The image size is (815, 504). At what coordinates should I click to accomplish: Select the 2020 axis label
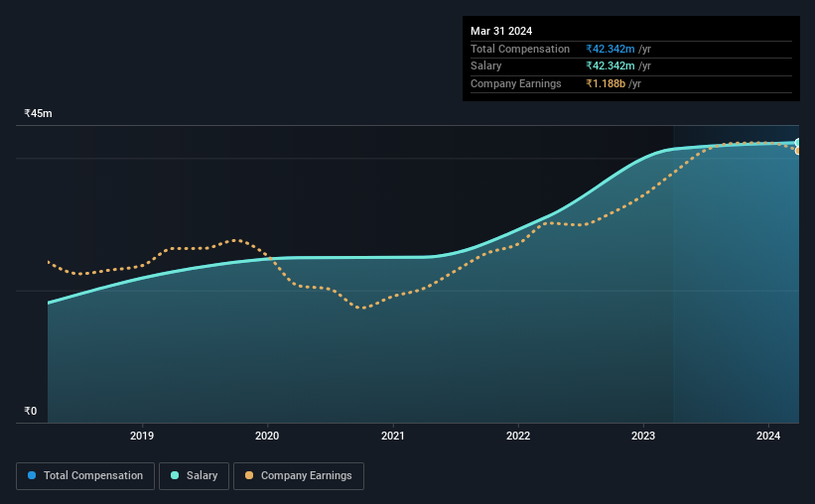click(267, 436)
